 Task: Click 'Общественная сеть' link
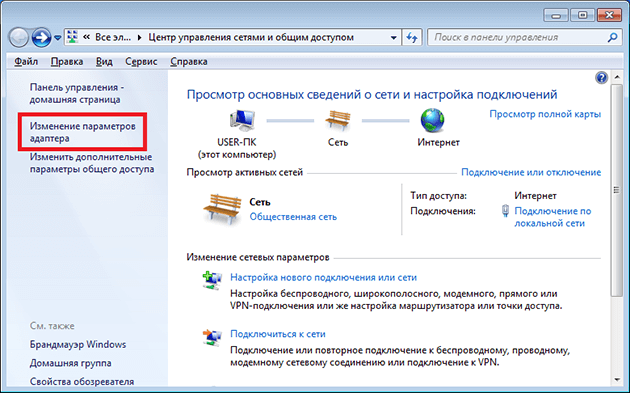(293, 217)
